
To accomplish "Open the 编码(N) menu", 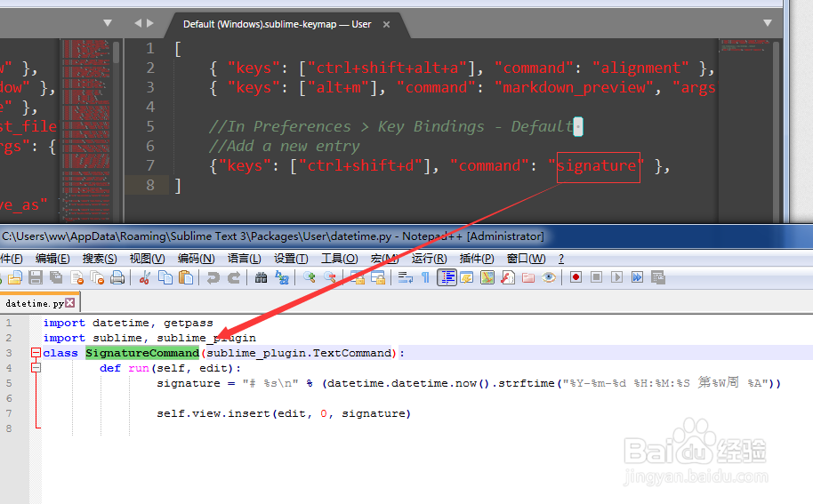I will 196,259.
